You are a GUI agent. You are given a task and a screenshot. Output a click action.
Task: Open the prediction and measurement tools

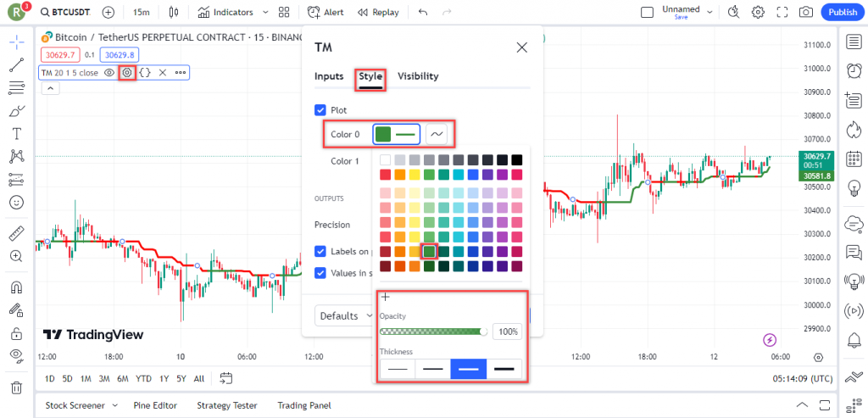click(17, 180)
